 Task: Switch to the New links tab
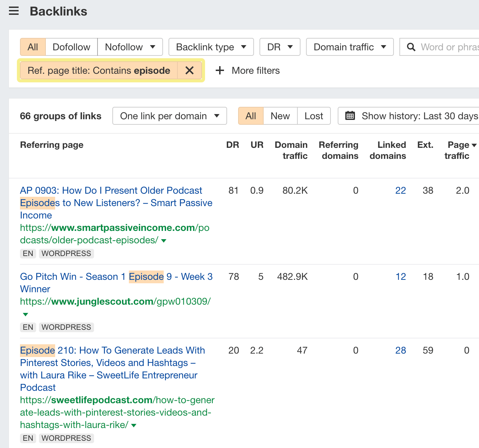pos(280,116)
